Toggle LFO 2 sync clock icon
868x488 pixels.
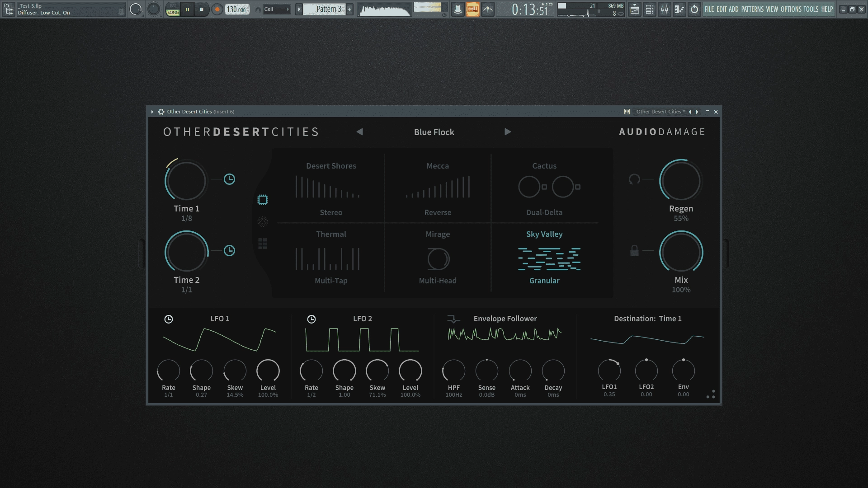coord(311,319)
